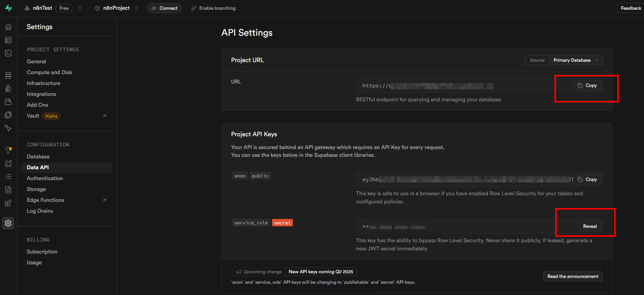Click n8nProject project name
This screenshot has width=644, height=295.
click(116, 8)
